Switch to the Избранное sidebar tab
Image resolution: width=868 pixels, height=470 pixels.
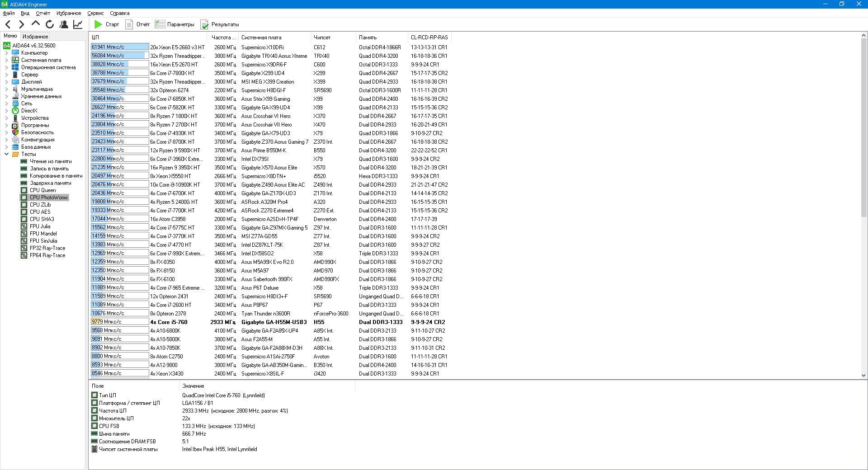[35, 37]
